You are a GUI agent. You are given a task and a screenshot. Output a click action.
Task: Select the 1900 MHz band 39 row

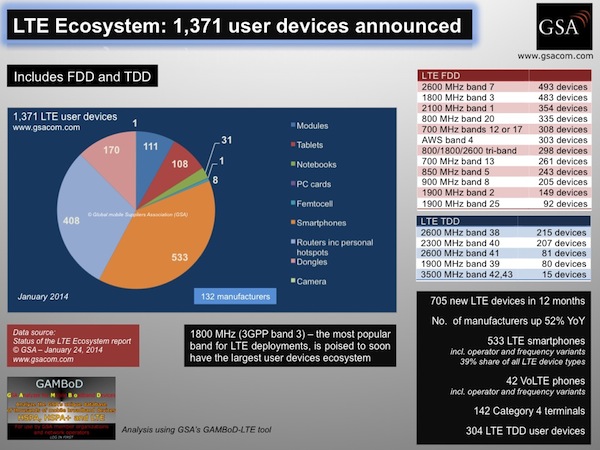(504, 264)
